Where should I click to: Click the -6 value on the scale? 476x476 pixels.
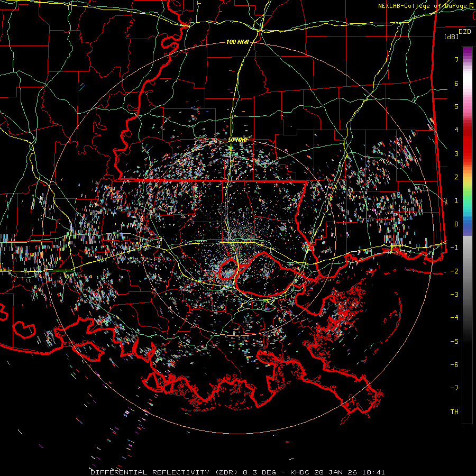point(454,365)
